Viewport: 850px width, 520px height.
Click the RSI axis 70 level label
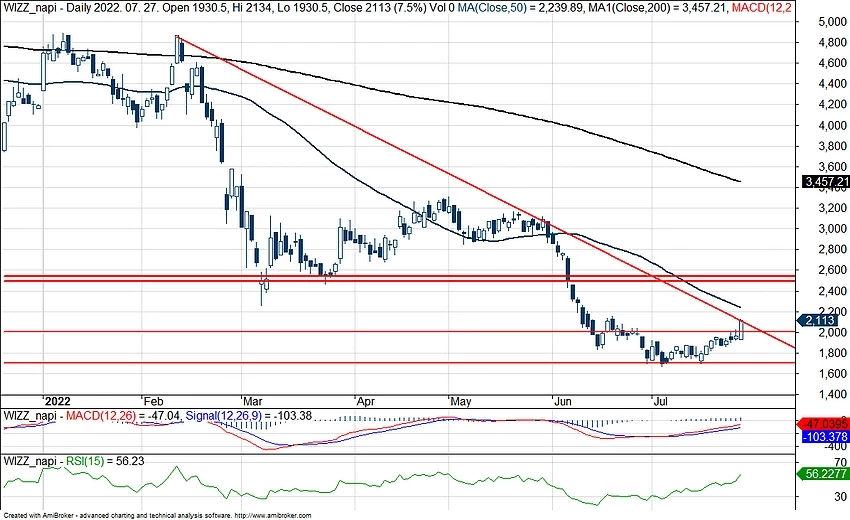(x=841, y=463)
